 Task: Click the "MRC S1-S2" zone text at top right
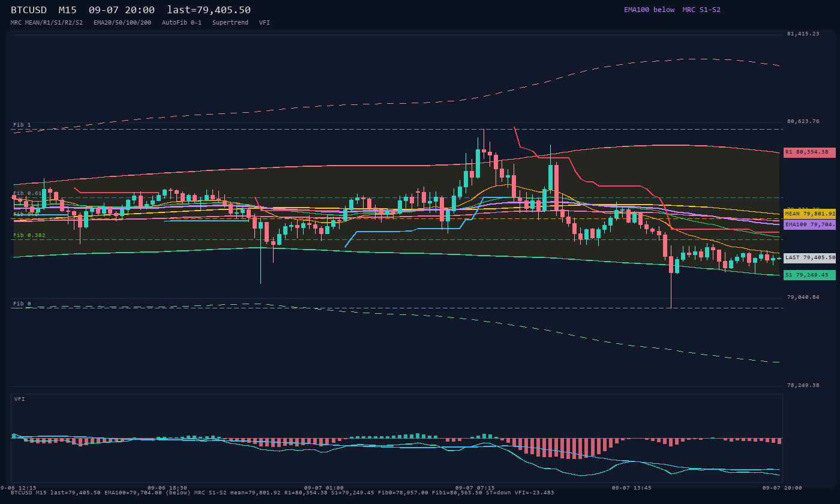click(x=701, y=10)
